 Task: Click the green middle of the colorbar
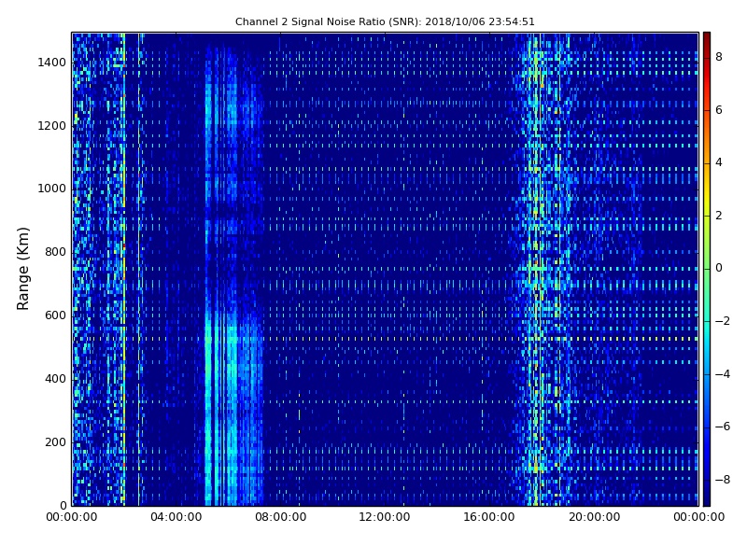(707, 269)
